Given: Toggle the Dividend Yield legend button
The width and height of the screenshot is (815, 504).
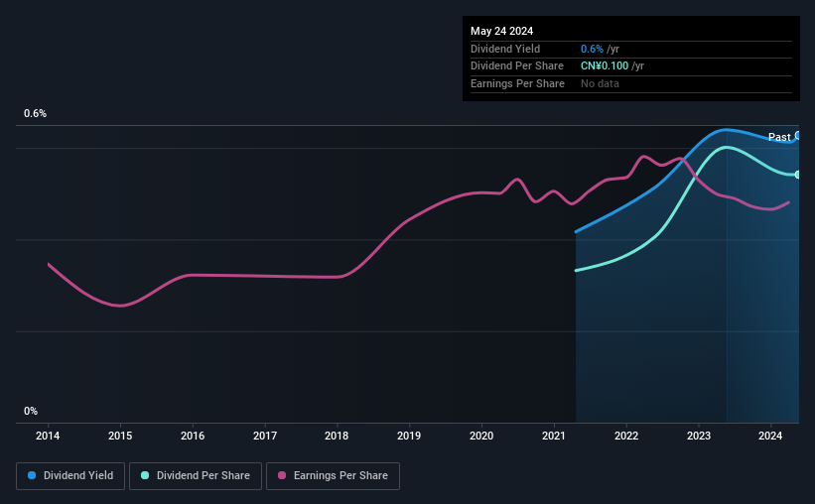Looking at the screenshot, I should click(70, 476).
